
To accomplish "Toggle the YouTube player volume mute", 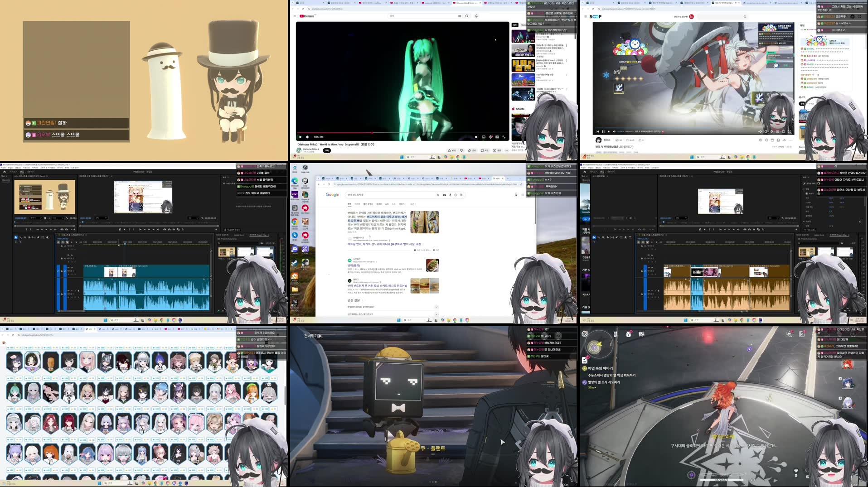I will 307,137.
